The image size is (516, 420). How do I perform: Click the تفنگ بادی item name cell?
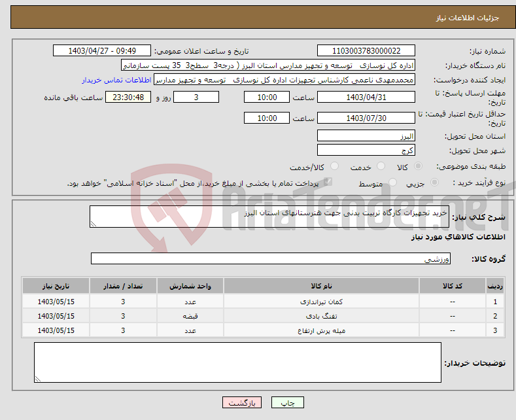[321, 316]
